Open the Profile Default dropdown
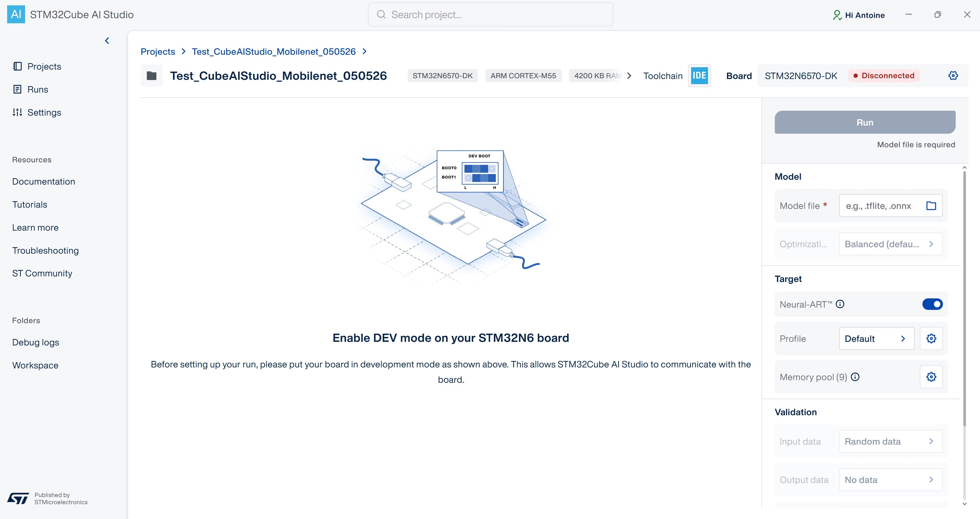The width and height of the screenshot is (980, 519). pyautogui.click(x=877, y=339)
